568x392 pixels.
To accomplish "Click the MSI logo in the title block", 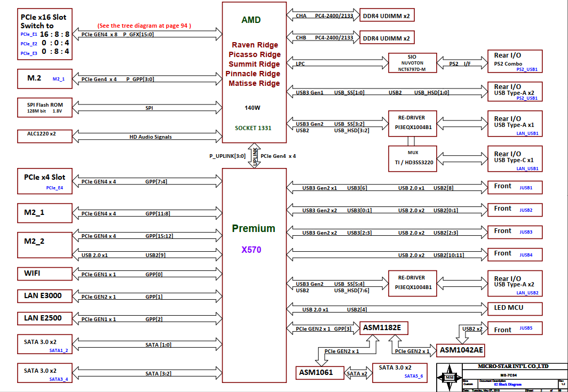I will [x=448, y=377].
